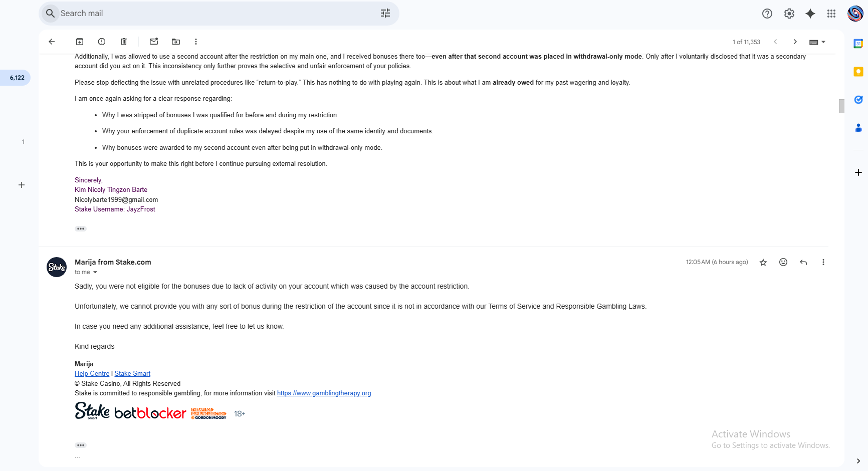
Task: Open Gmail settings gear
Action: pos(789,14)
